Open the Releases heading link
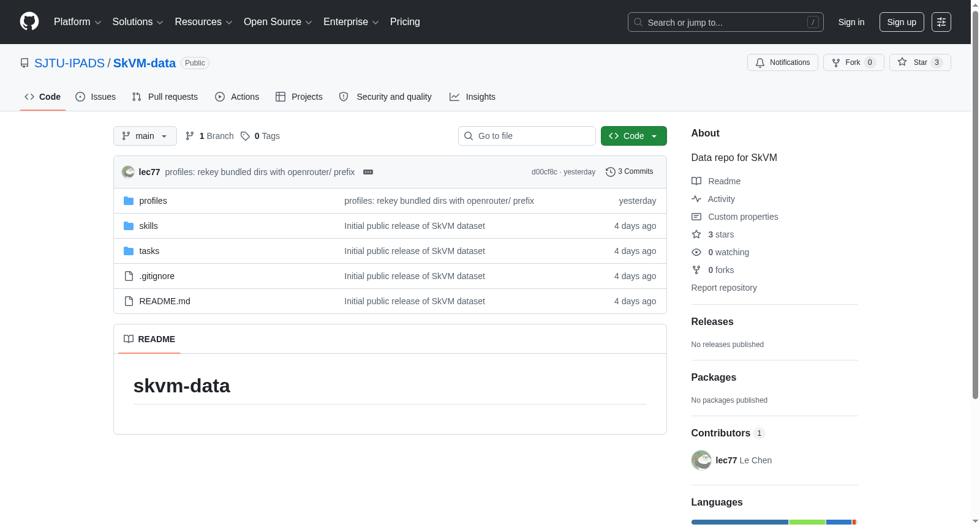980x527 pixels. pos(712,322)
